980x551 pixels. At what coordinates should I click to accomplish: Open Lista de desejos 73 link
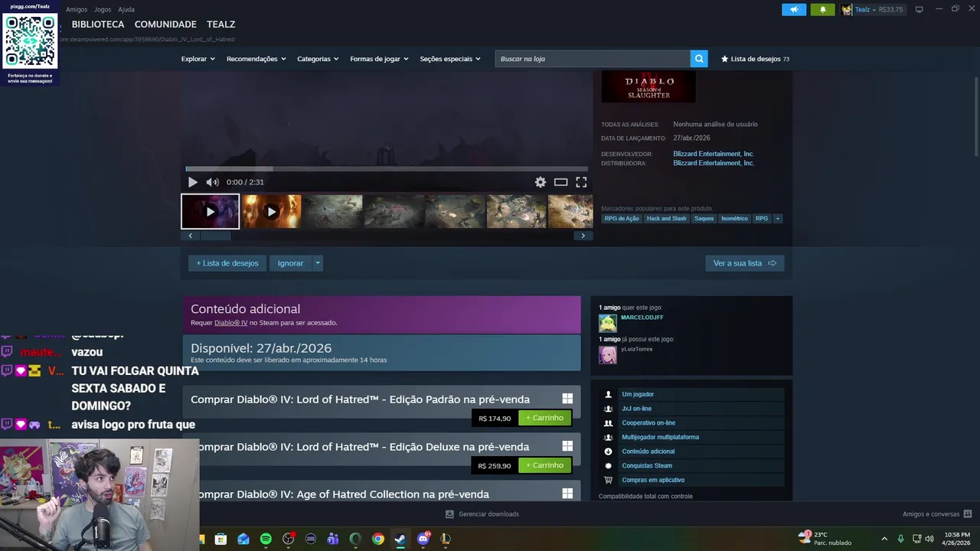755,59
